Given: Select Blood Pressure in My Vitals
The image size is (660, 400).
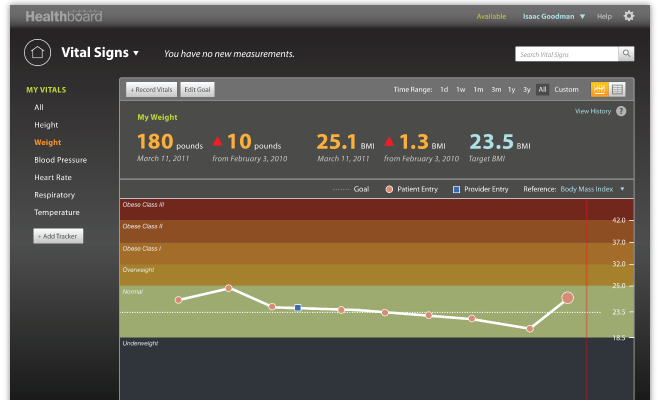Looking at the screenshot, I should 60,160.
